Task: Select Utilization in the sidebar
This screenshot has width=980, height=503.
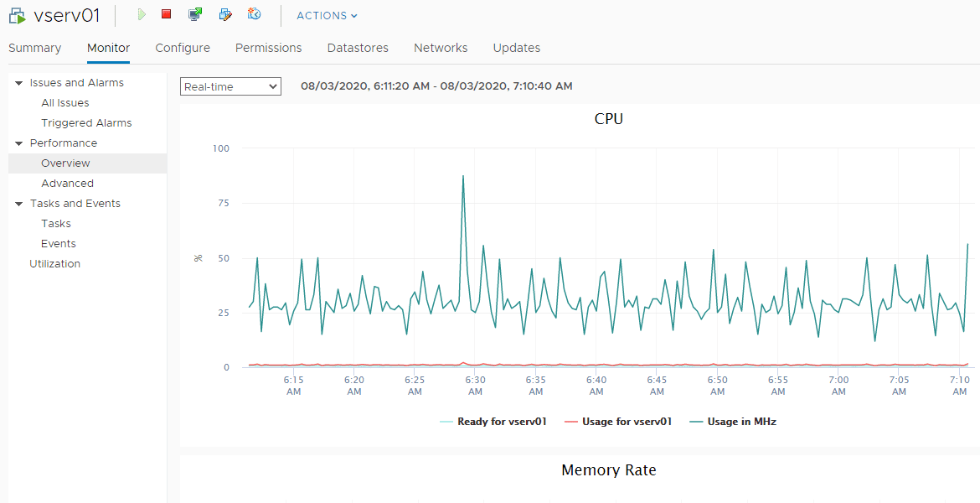Action: click(x=54, y=264)
